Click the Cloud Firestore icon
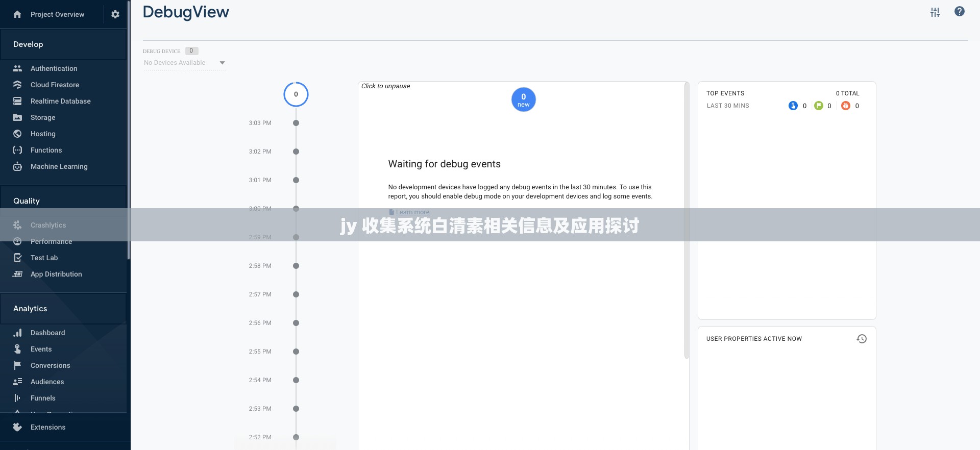The image size is (980, 450). coord(17,85)
